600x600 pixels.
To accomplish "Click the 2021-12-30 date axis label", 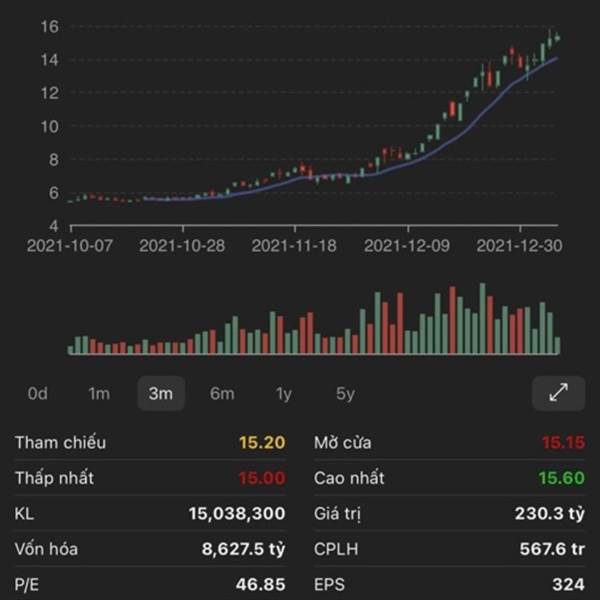I will 519,246.
